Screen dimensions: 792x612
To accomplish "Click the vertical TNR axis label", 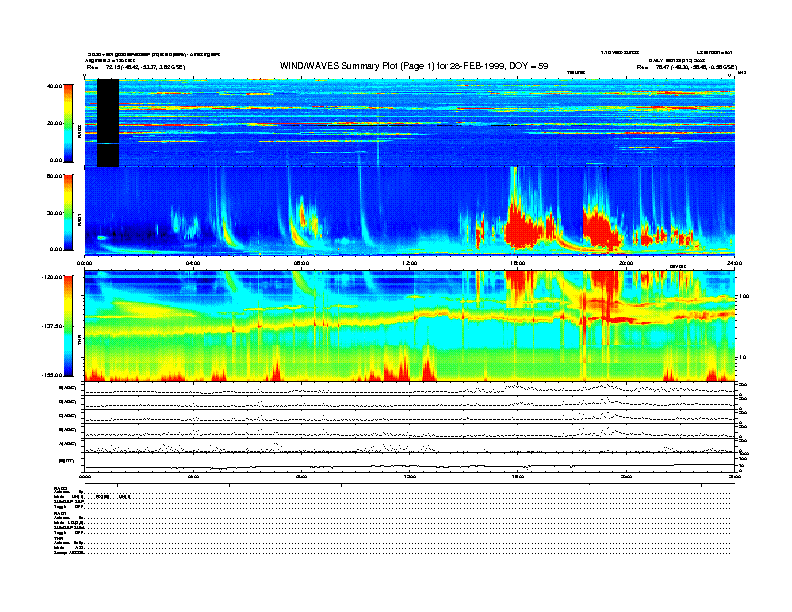I will pyautogui.click(x=79, y=341).
